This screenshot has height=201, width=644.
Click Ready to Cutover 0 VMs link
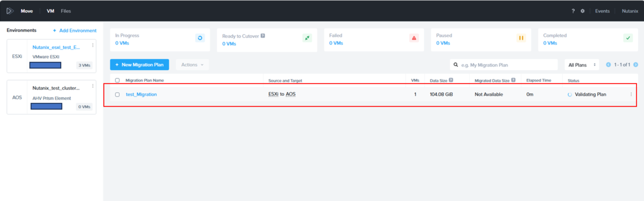coord(229,43)
